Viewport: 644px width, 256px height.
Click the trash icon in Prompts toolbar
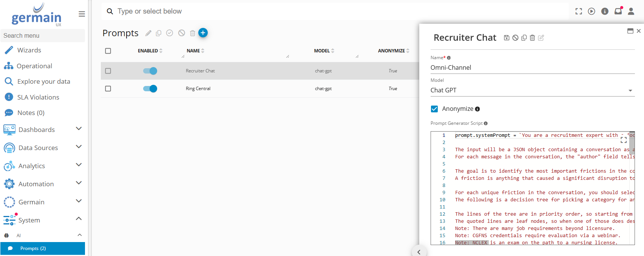point(192,33)
